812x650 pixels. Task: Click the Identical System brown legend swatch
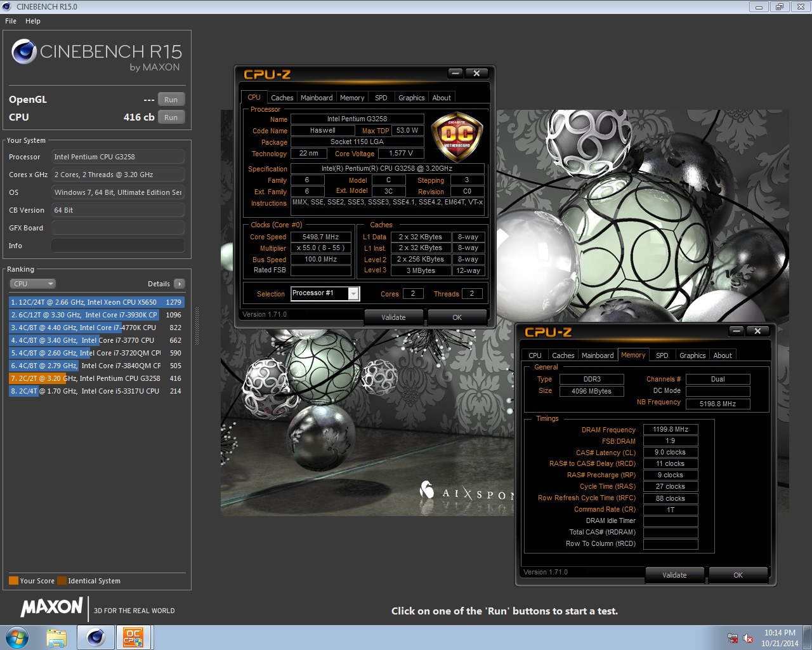62,581
